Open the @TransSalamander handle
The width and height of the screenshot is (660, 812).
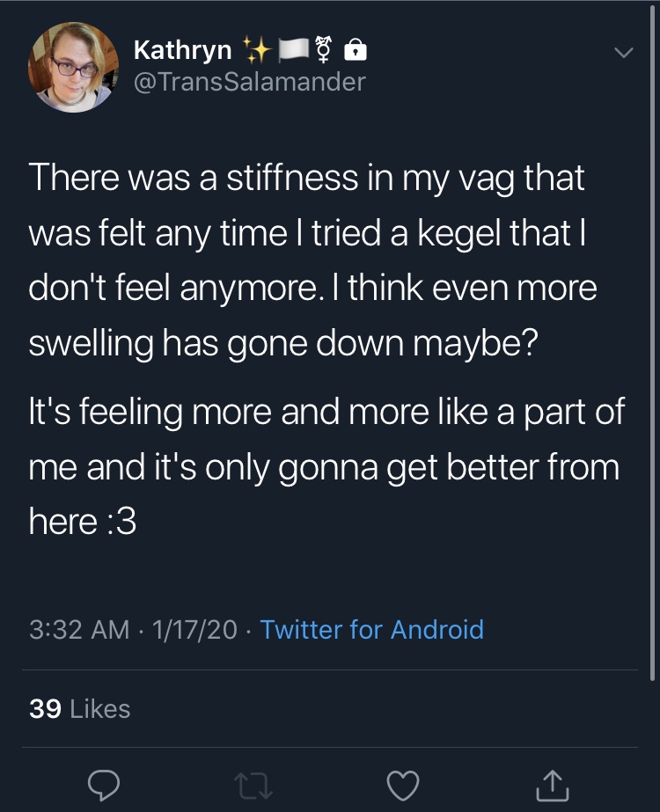click(250, 82)
